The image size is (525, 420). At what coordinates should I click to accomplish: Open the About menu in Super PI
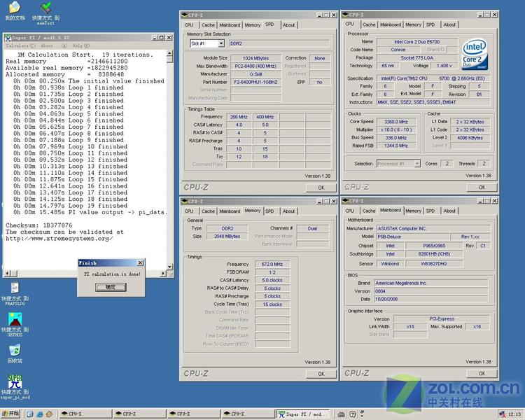[x=54, y=46]
